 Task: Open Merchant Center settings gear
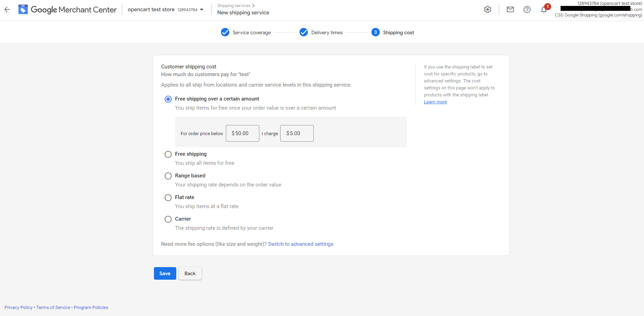click(x=488, y=9)
